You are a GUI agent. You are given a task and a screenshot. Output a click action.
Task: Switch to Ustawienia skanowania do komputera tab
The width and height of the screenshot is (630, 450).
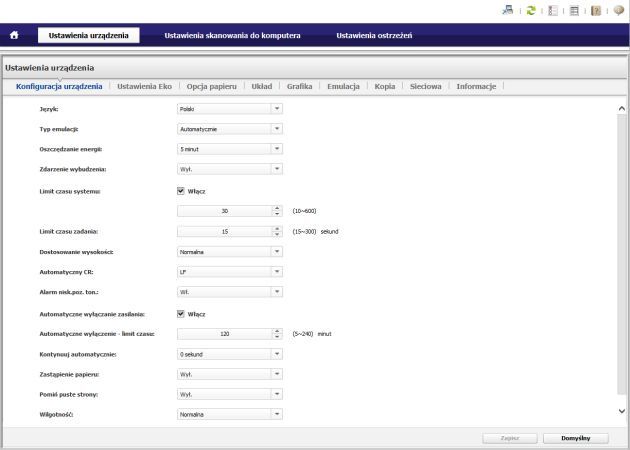point(232,35)
